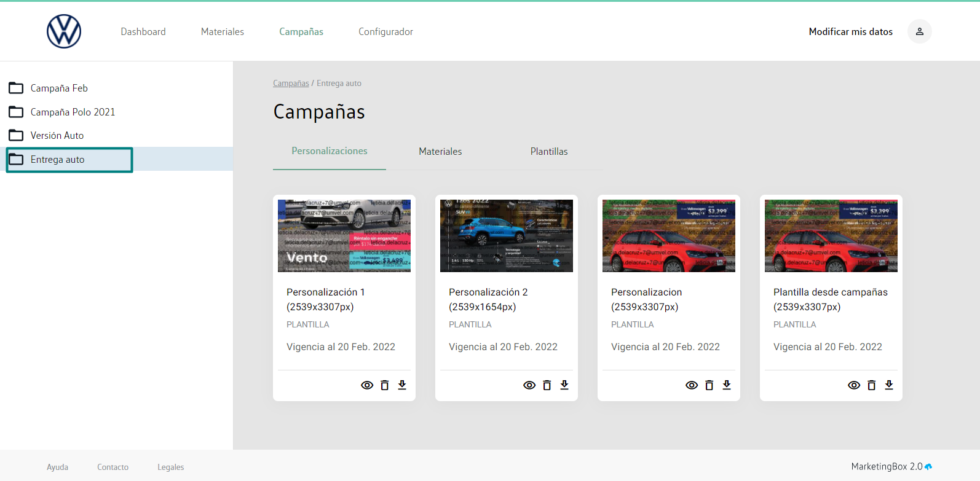This screenshot has height=481, width=980.
Task: Preview Personalizacion card with eye icon
Action: 692,385
